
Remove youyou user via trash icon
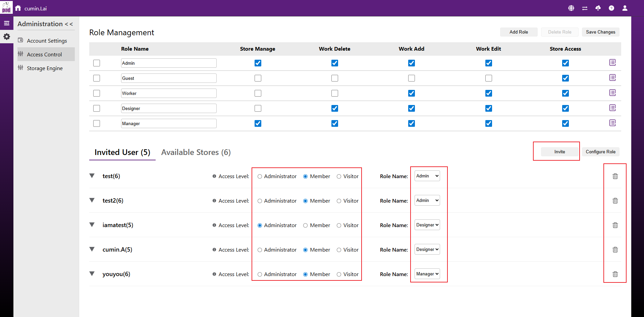click(615, 274)
